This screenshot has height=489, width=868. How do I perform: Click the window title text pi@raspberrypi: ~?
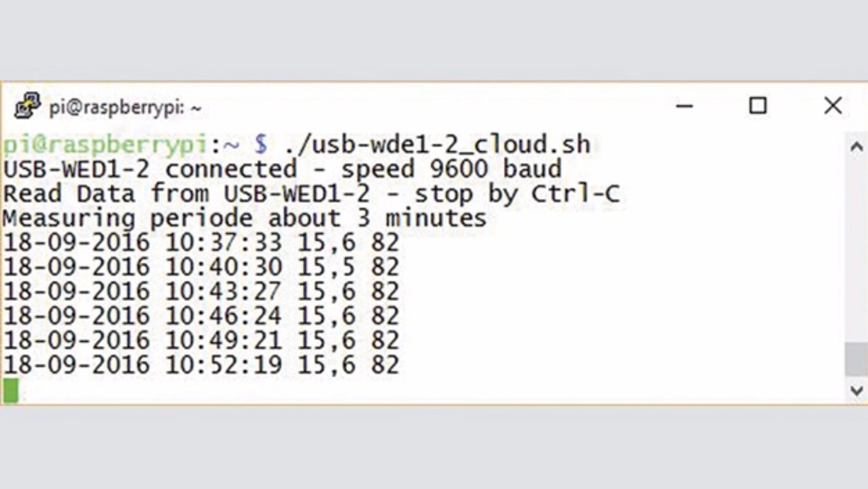pyautogui.click(x=125, y=108)
